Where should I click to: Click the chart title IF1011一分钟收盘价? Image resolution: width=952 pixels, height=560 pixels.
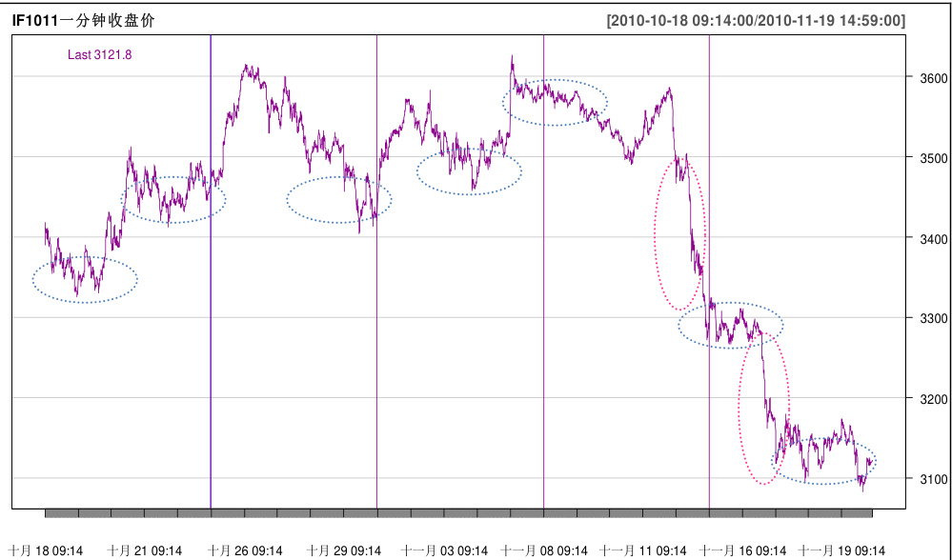pyautogui.click(x=83, y=20)
